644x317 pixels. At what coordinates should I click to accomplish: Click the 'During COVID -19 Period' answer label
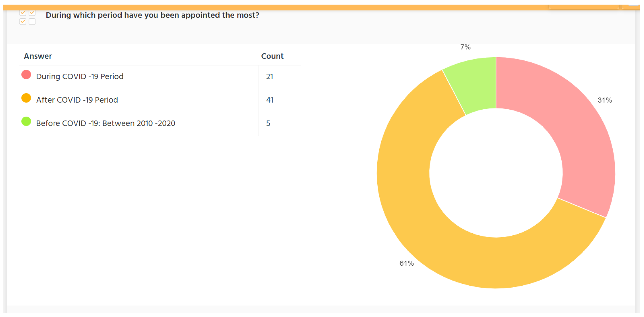click(80, 76)
